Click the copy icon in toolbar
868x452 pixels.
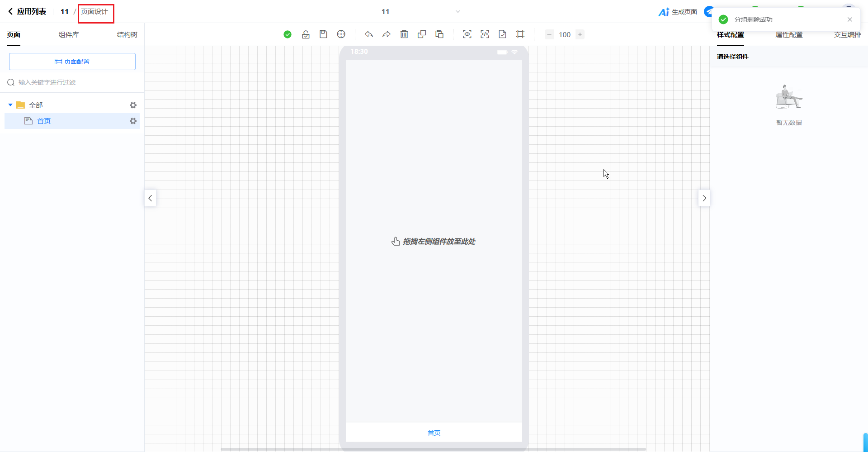(422, 34)
